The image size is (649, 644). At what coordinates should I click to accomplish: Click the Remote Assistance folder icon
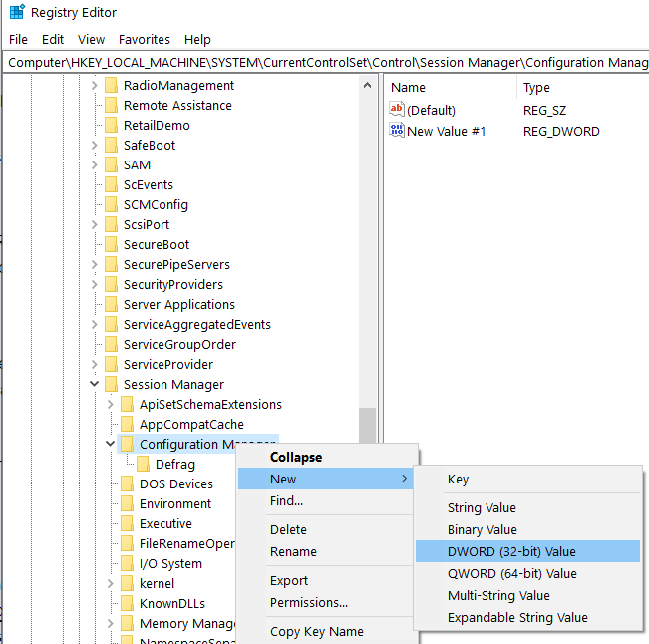point(111,105)
